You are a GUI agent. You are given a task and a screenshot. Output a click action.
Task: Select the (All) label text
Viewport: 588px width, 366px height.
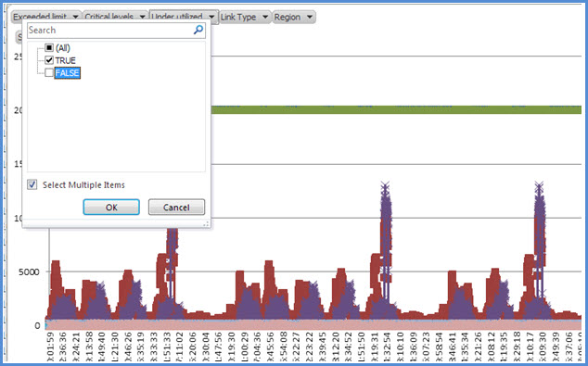point(63,48)
